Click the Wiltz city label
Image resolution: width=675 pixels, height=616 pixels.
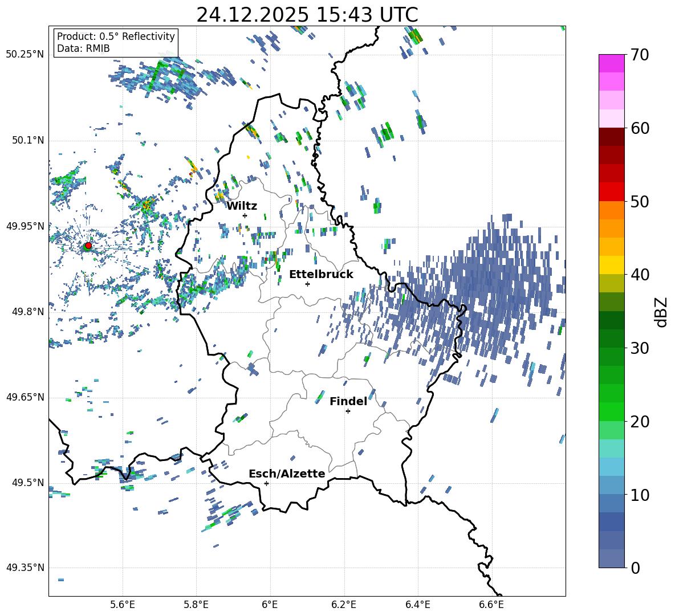coord(242,206)
